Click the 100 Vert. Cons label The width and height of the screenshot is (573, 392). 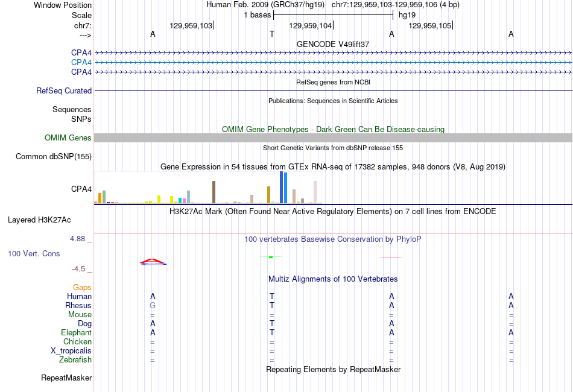click(x=34, y=253)
